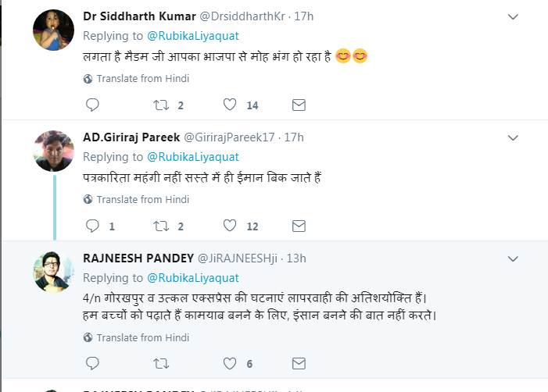View RAJNEESH PANDEY's profile avatar
This screenshot has height=392, width=548.
53,273
